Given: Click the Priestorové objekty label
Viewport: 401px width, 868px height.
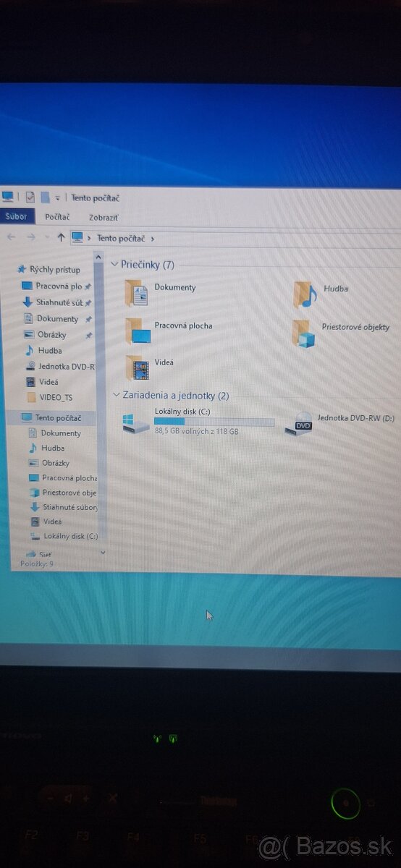Looking at the screenshot, I should point(356,328).
